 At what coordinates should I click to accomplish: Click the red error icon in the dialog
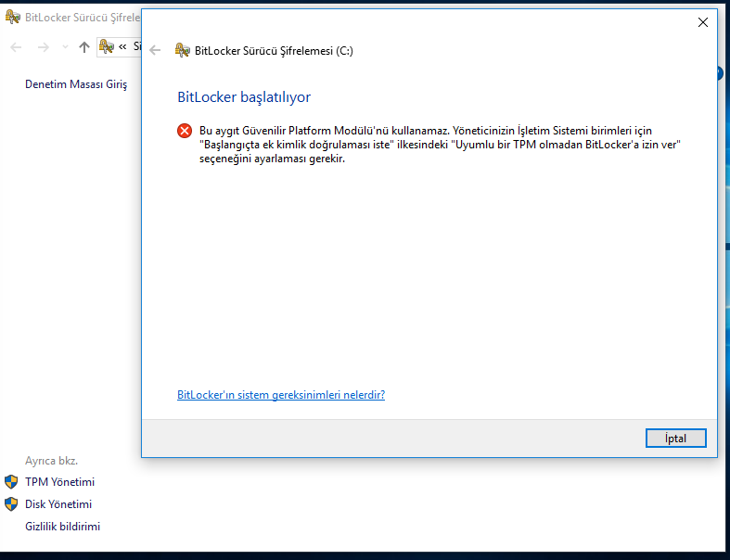[185, 132]
